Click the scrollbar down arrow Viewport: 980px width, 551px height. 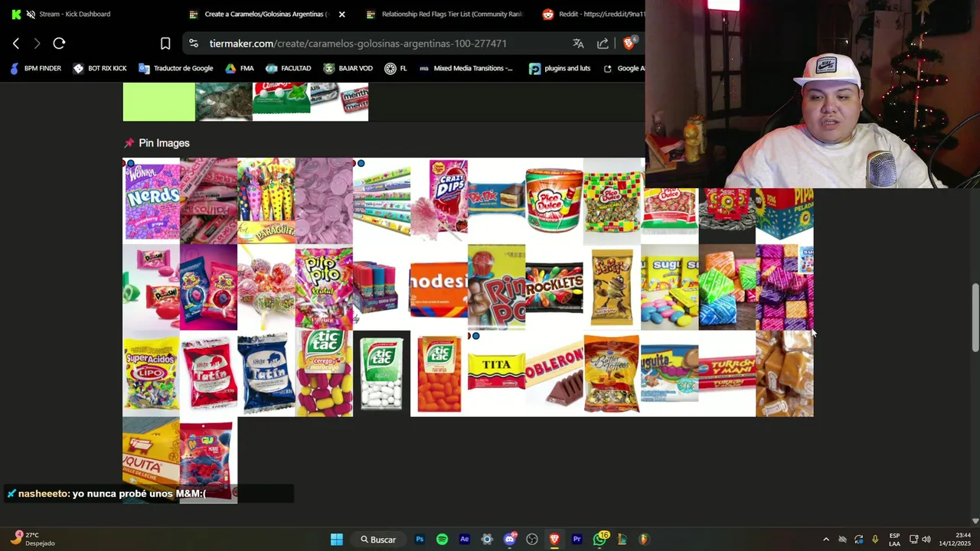(x=975, y=520)
